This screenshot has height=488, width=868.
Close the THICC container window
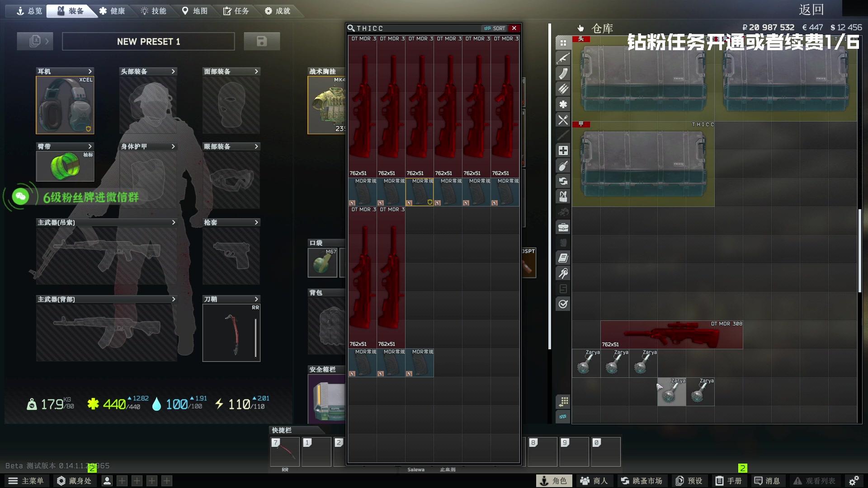(x=514, y=28)
